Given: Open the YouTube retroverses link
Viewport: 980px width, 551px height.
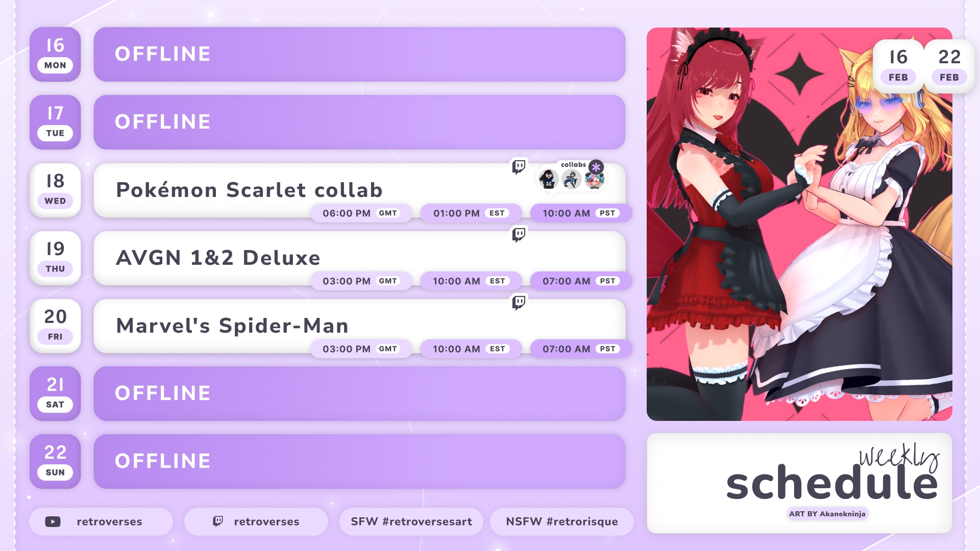Looking at the screenshot, I should (101, 521).
